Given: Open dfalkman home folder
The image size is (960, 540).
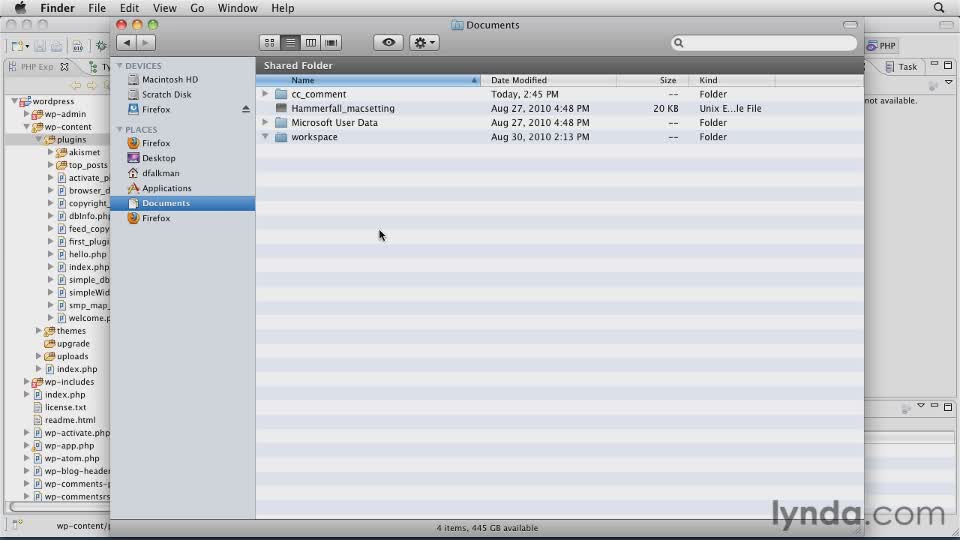Looking at the screenshot, I should coord(160,173).
